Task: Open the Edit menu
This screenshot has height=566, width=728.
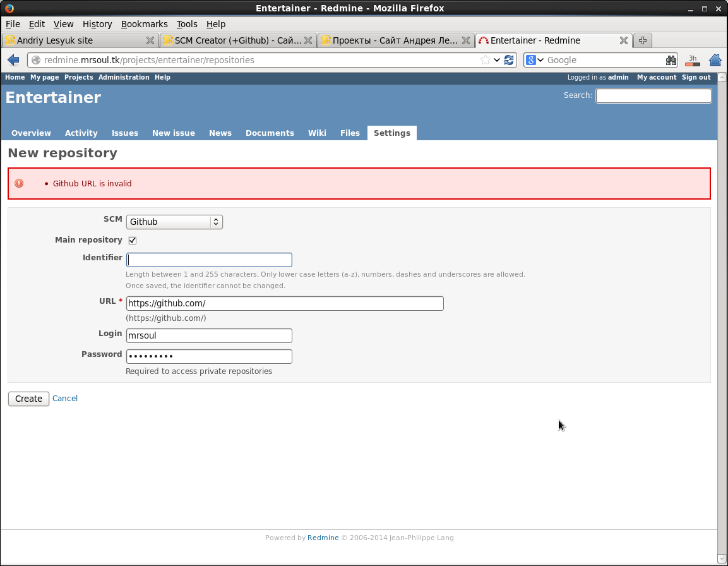Action: click(37, 24)
